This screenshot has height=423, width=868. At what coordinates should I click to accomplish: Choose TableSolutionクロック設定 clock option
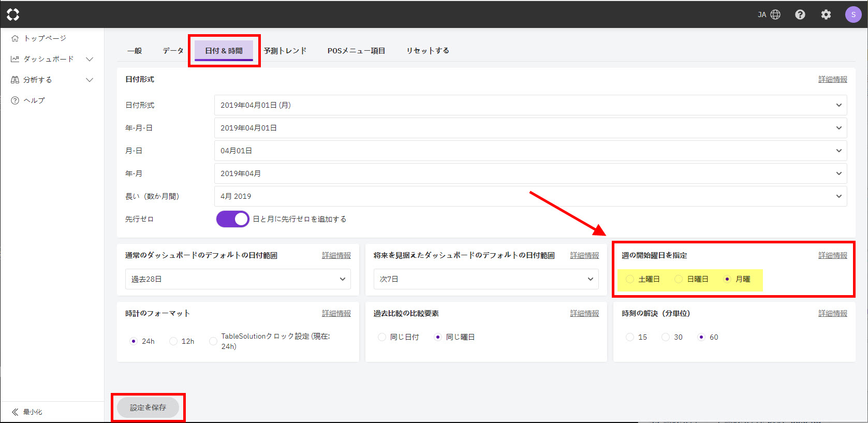click(213, 341)
